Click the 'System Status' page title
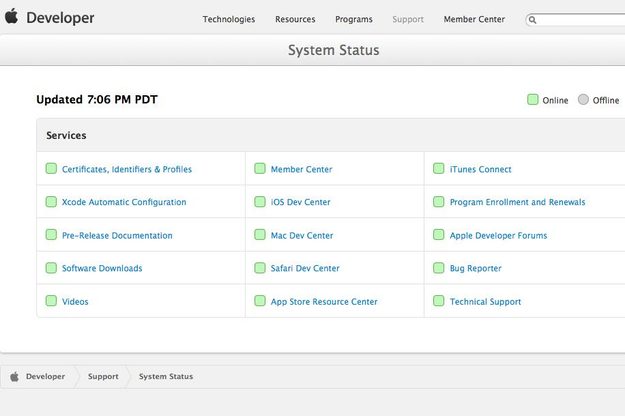The width and height of the screenshot is (625, 416). [334, 50]
